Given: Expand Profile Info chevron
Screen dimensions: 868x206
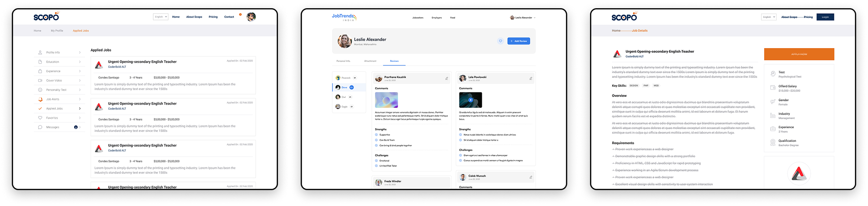Looking at the screenshot, I should tap(80, 52).
